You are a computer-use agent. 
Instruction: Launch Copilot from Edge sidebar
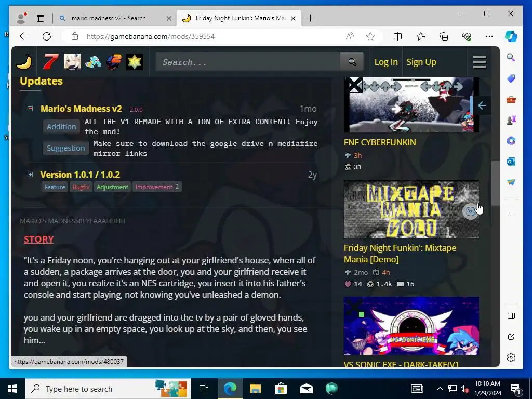pos(511,36)
